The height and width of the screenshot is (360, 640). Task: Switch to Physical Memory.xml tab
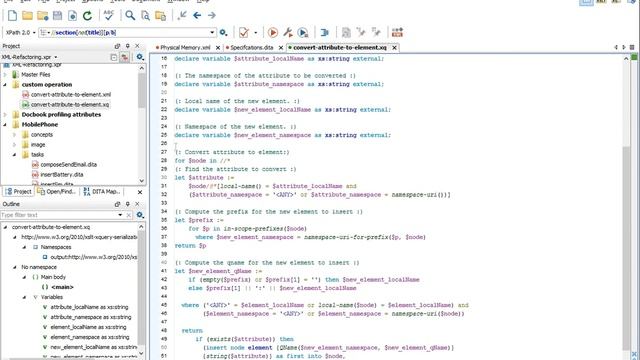185,48
